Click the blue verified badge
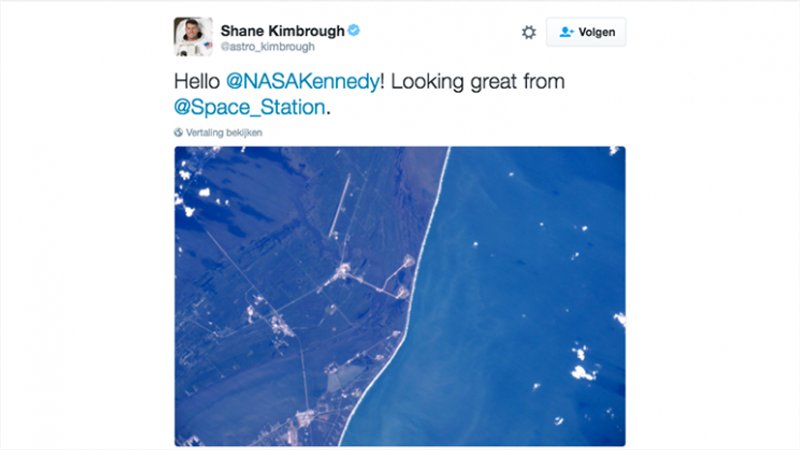This screenshot has width=800, height=450. (x=354, y=30)
